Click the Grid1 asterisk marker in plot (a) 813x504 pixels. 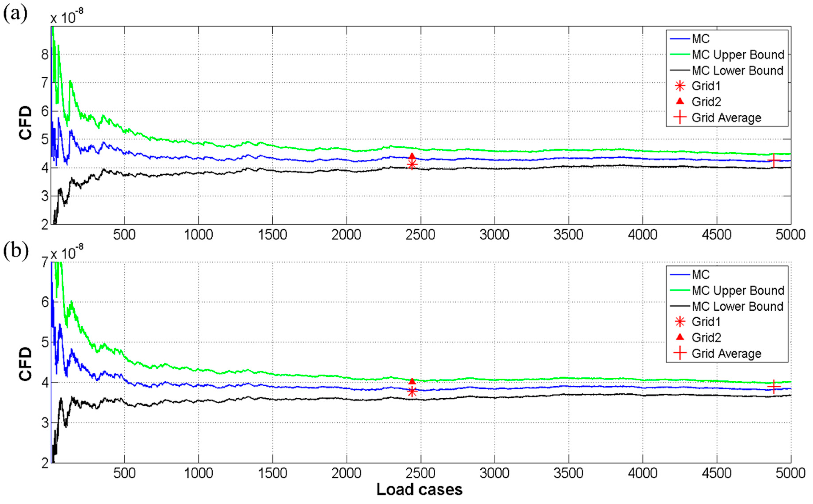click(412, 164)
